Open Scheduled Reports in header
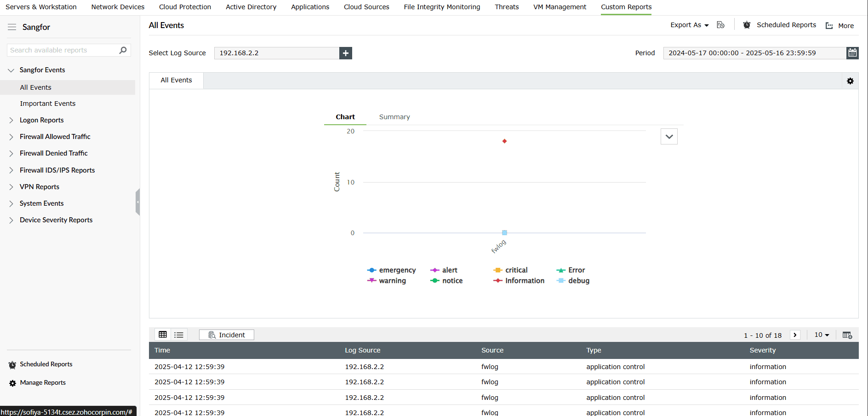The height and width of the screenshot is (416, 868). point(786,25)
